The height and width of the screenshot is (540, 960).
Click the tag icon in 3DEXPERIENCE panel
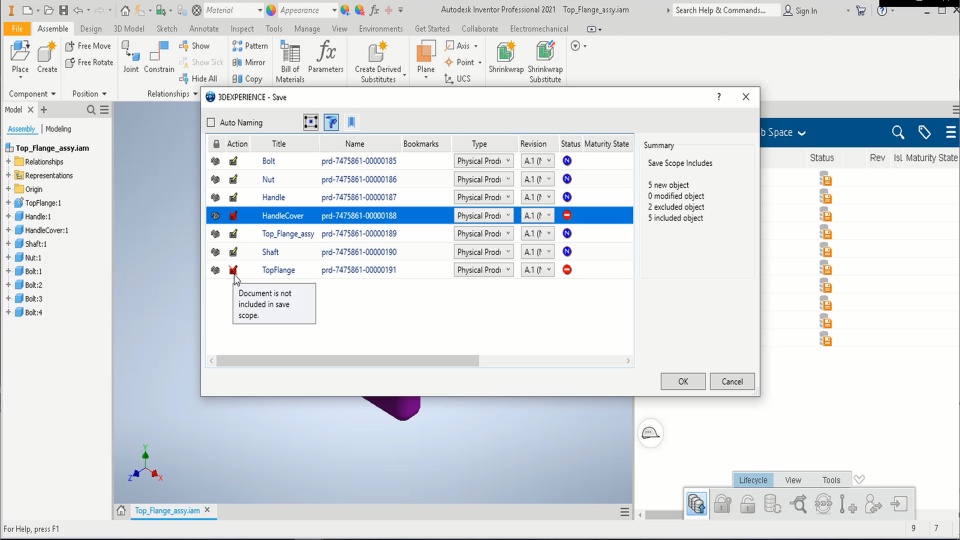(924, 132)
